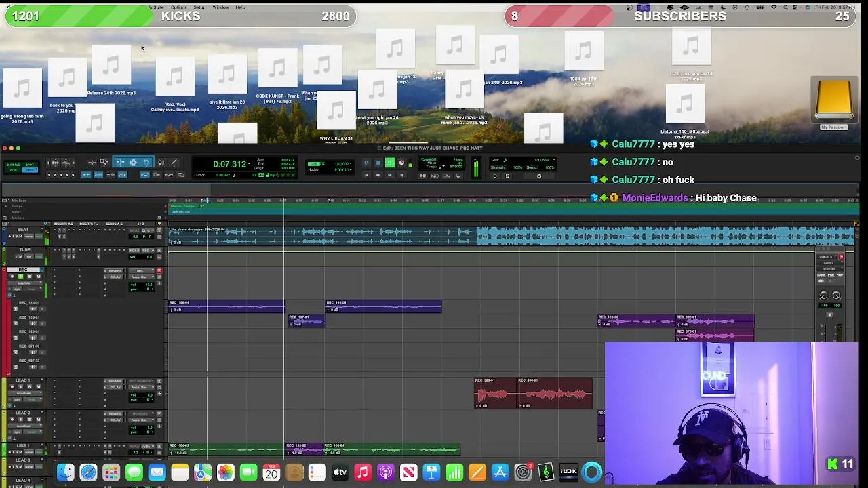Solo the LEAD 2 track
The image size is (868, 488).
(29, 420)
